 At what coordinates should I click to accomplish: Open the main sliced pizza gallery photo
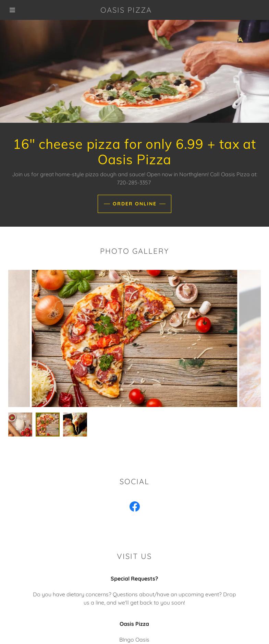point(134,338)
